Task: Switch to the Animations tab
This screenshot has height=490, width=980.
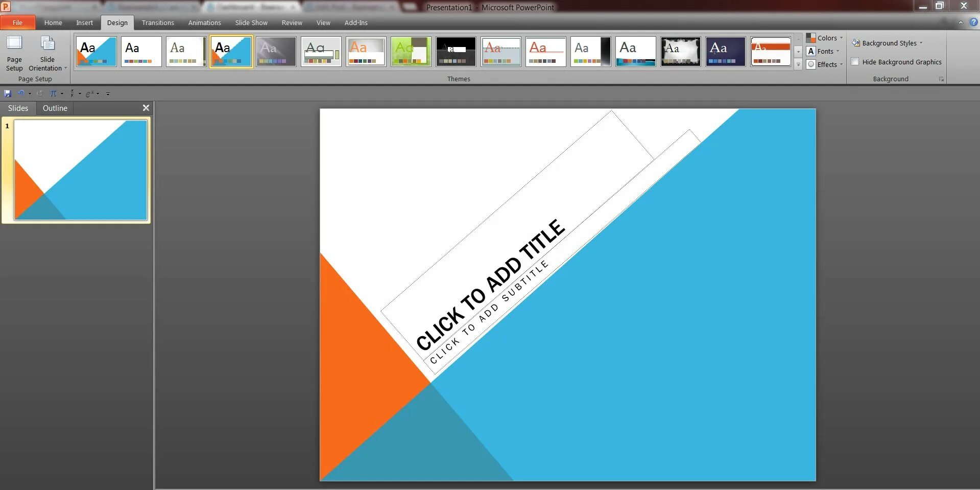Action: (204, 22)
